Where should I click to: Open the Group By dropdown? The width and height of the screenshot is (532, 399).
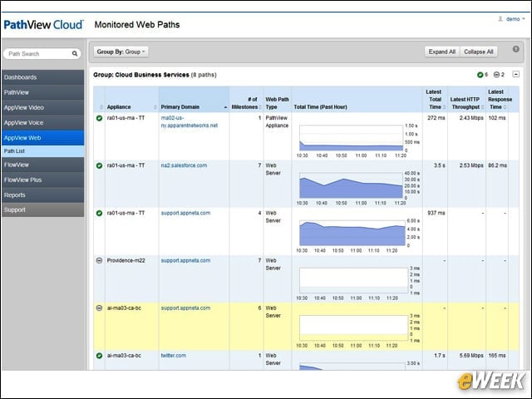(121, 52)
